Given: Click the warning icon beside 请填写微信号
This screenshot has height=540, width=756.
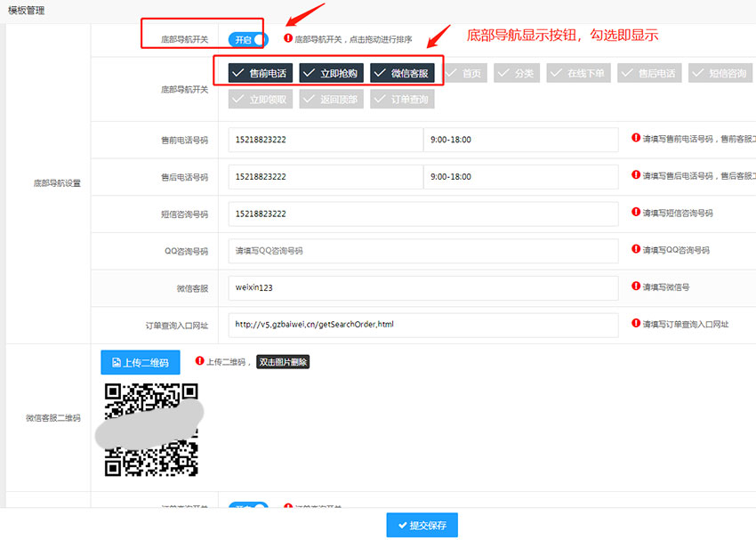Looking at the screenshot, I should [x=636, y=286].
